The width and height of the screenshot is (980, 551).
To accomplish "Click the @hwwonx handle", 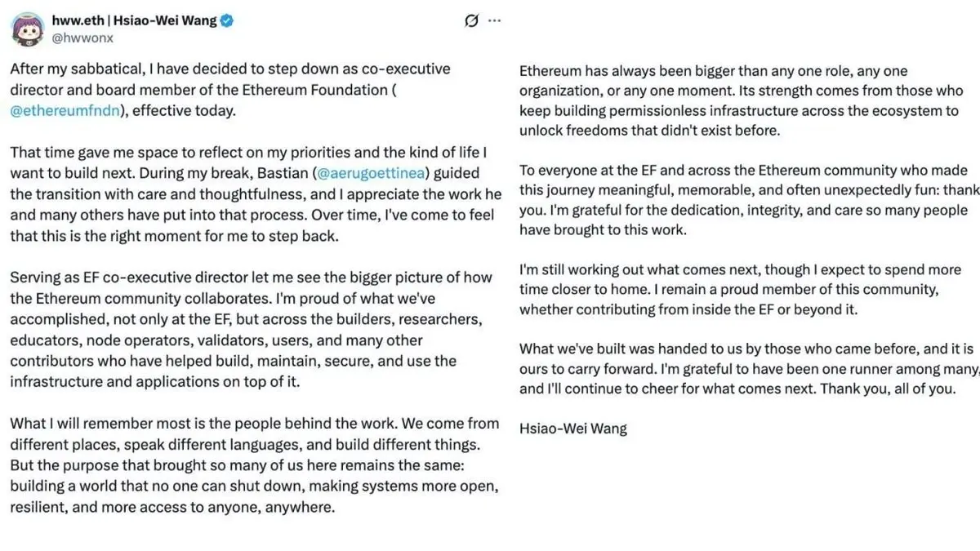I will tap(82, 38).
